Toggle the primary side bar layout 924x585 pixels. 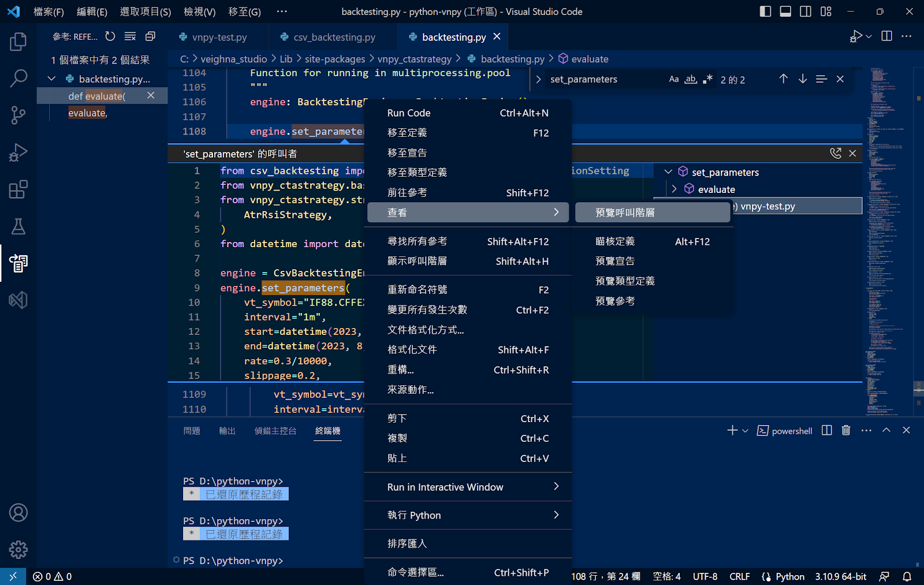pyautogui.click(x=765, y=12)
